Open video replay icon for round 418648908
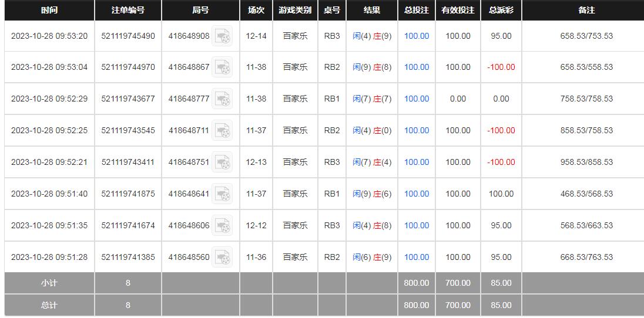 tap(222, 36)
